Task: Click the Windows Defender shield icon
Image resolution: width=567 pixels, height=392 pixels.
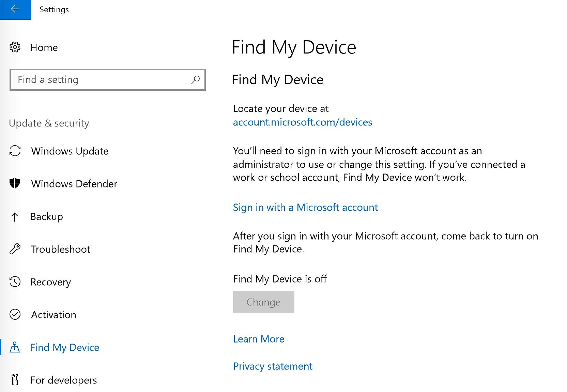Action: tap(15, 183)
